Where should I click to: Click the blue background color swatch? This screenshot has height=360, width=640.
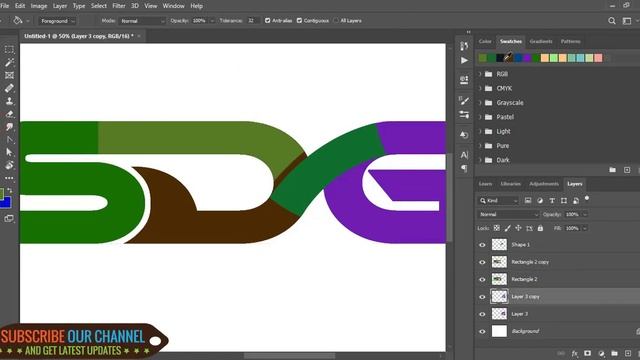coord(6,203)
